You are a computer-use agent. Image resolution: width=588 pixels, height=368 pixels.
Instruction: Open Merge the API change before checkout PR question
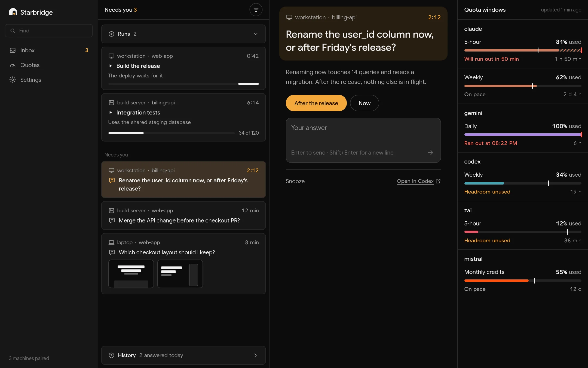183,215
